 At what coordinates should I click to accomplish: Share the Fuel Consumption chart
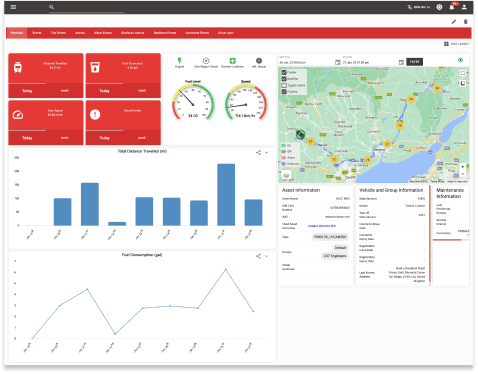(258, 256)
